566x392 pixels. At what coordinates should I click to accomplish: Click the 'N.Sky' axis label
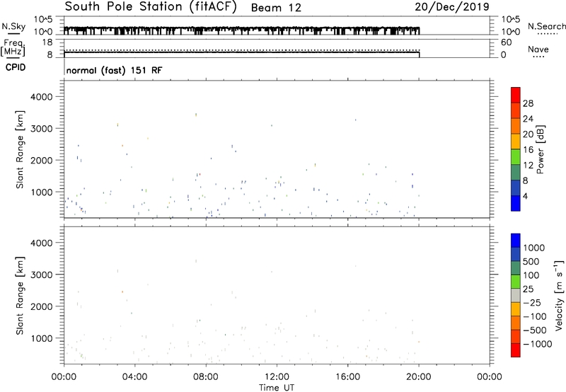[13, 26]
